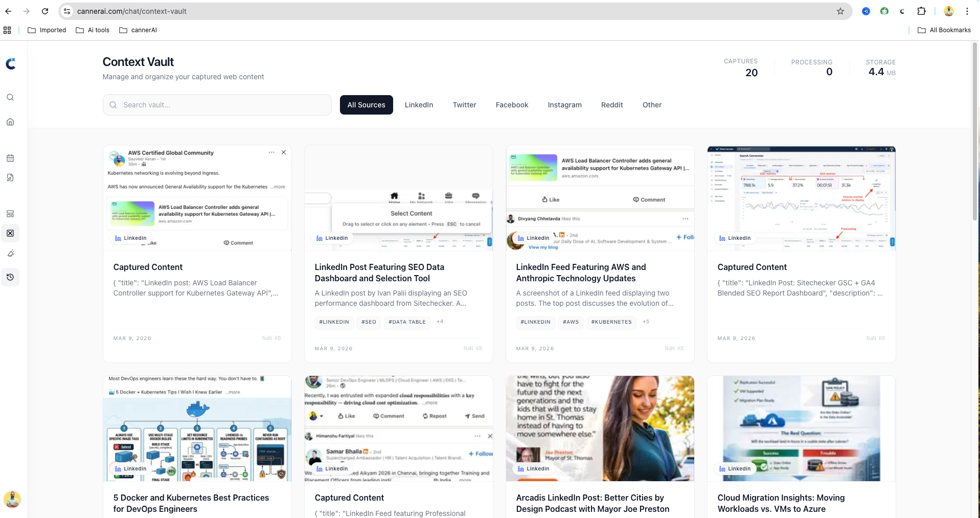Open the history clock icon in sidebar

coord(10,277)
